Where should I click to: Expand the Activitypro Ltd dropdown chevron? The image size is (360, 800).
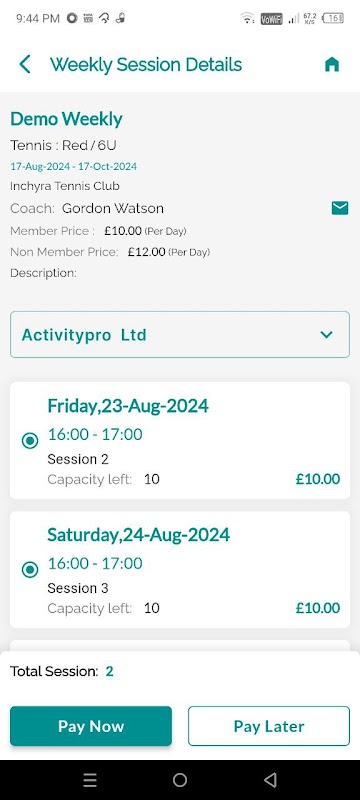(326, 335)
